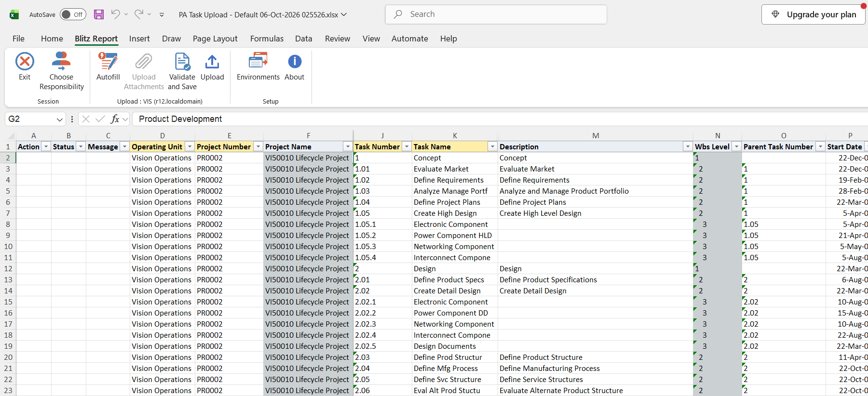Toggle the AutoSave switch
This screenshot has height=396, width=868.
pos(73,14)
